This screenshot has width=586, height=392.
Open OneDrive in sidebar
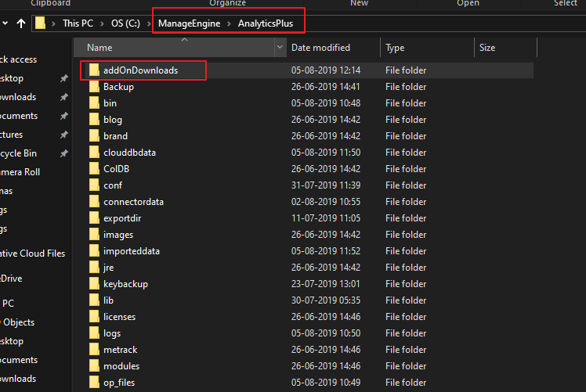point(11,279)
